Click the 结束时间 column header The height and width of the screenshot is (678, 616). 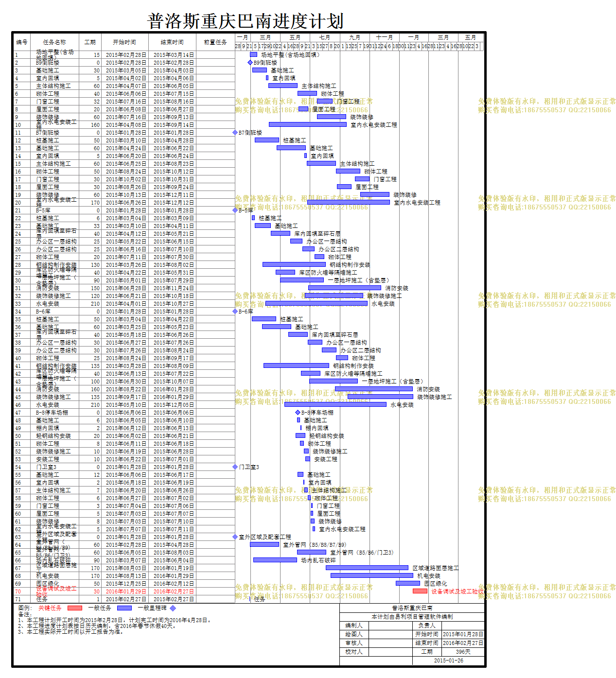point(172,42)
